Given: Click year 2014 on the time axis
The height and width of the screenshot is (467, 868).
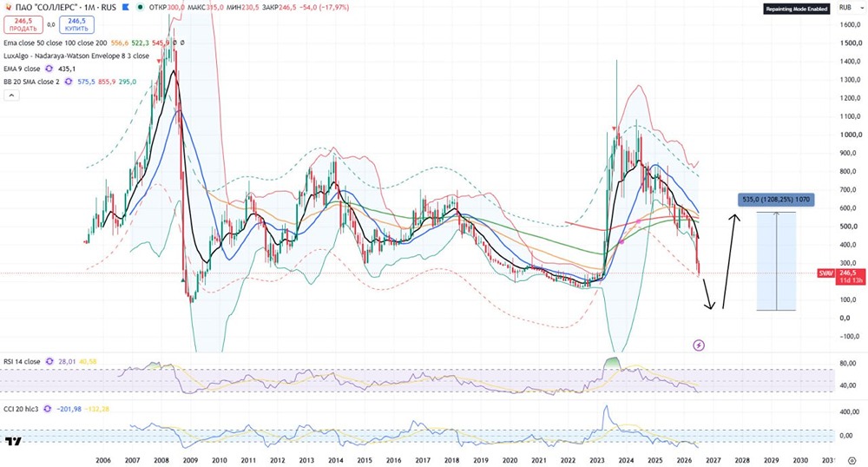Looking at the screenshot, I should [335, 460].
